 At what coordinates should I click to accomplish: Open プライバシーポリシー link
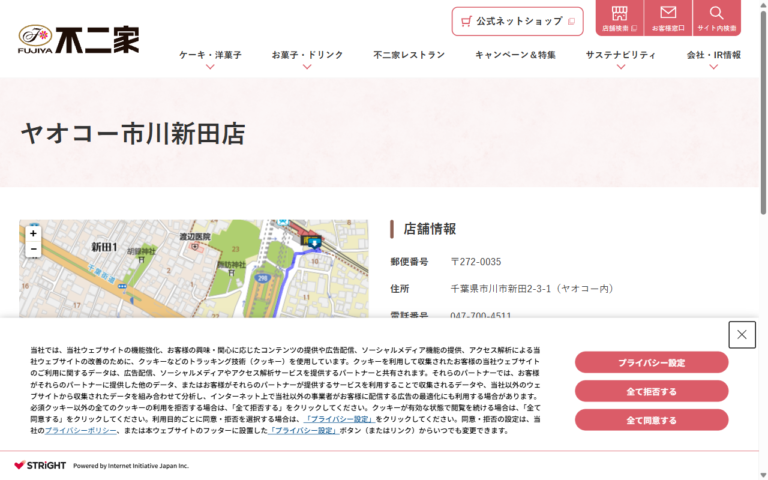tap(80, 431)
